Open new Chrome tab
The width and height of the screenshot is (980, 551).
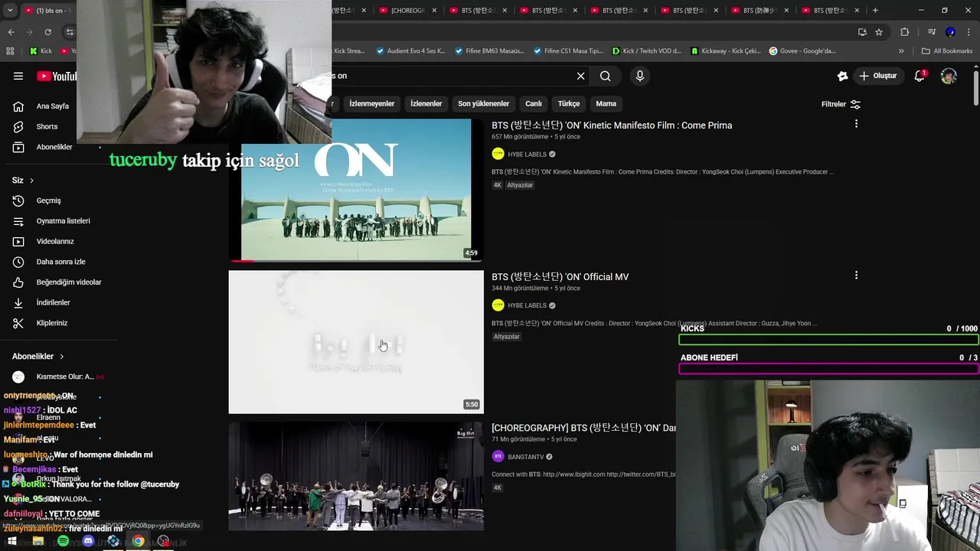coord(875,11)
